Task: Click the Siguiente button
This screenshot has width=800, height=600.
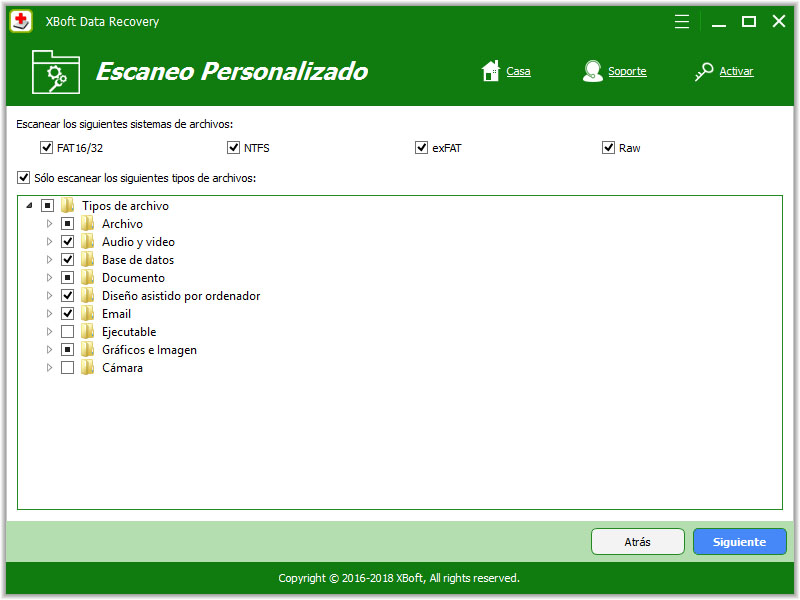Action: (x=739, y=542)
